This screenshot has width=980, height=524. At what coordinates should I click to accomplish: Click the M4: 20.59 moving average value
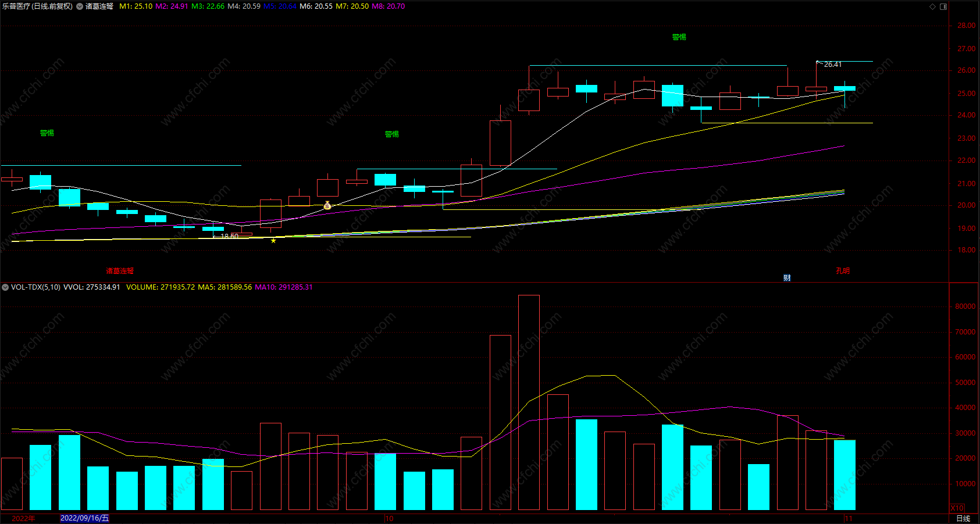pyautogui.click(x=244, y=6)
